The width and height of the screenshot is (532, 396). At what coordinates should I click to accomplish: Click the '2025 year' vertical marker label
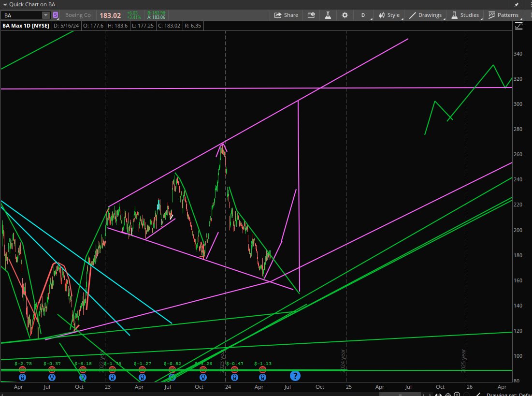coord(463,361)
